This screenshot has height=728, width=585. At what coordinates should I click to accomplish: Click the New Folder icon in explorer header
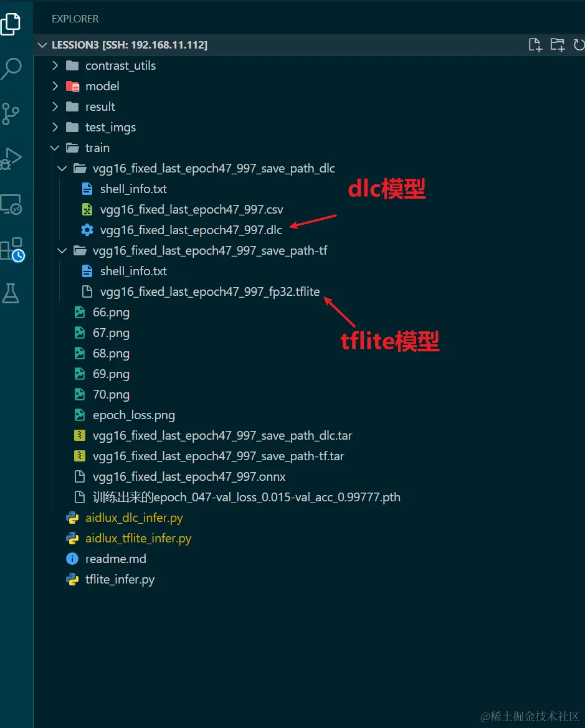[x=557, y=45]
